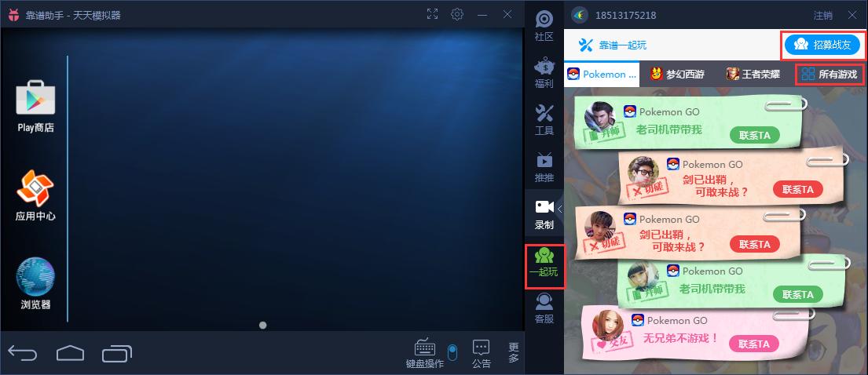The width and height of the screenshot is (868, 375).
Task: Click 注销 logout link
Action: tap(822, 15)
